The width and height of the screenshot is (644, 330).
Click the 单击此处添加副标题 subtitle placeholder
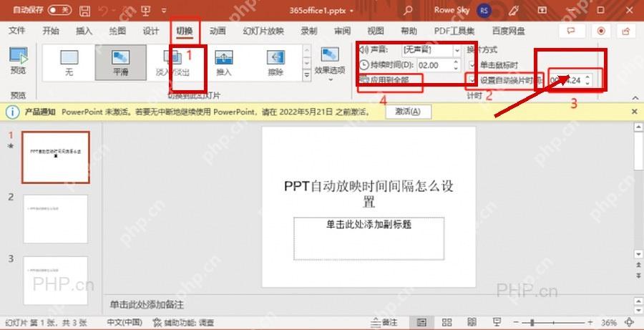point(369,239)
